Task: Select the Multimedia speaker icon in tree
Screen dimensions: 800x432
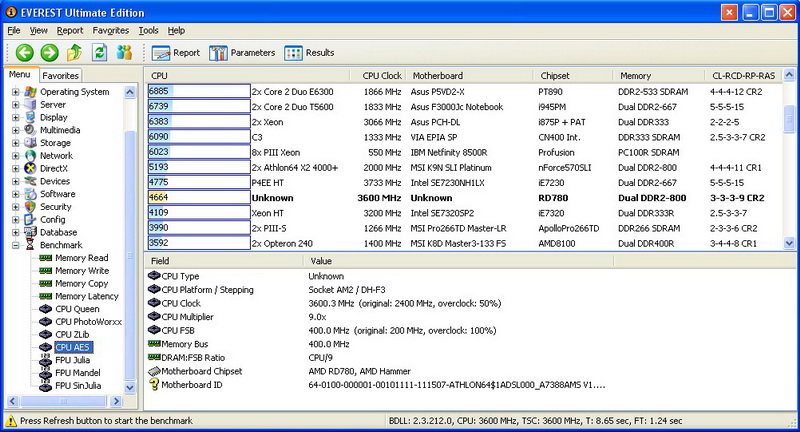Action: [x=31, y=130]
